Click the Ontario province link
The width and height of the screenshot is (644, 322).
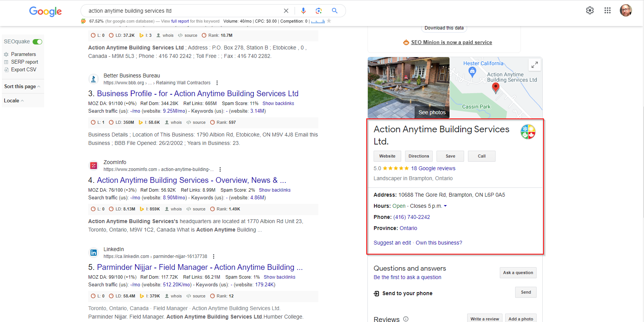[x=408, y=228]
